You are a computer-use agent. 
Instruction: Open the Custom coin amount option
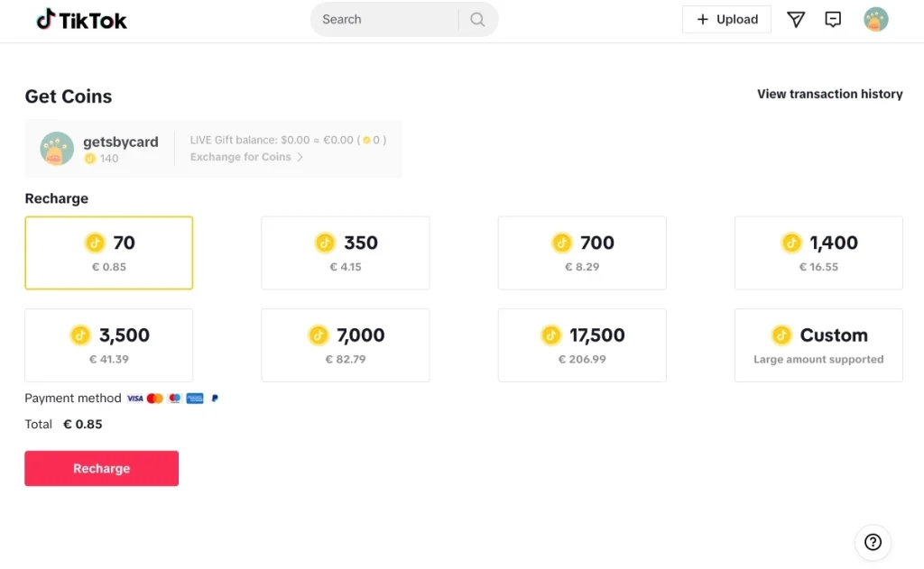[818, 345]
